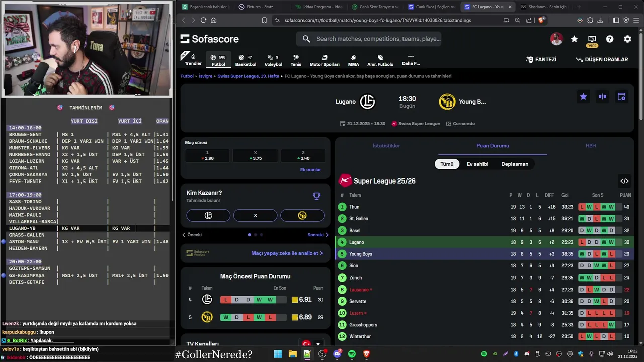The image size is (644, 362).
Task: Open Brave shields icon in address bar
Action: pyautogui.click(x=542, y=20)
